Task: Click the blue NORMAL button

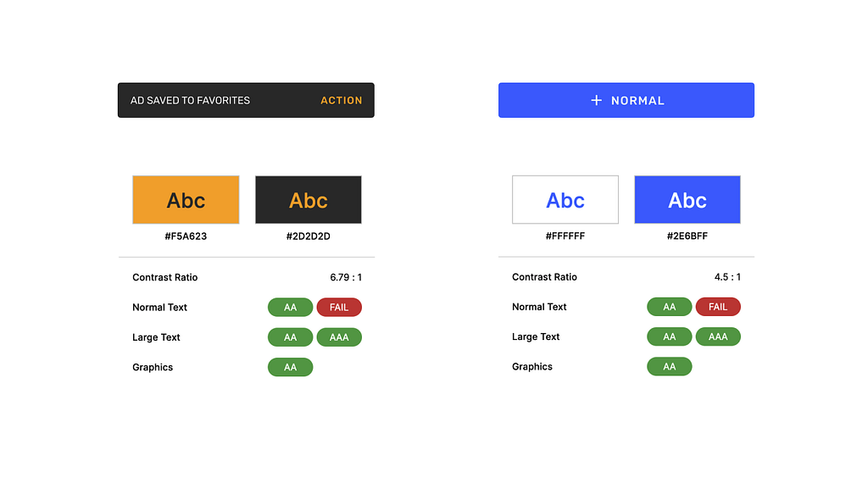Action: (x=626, y=100)
